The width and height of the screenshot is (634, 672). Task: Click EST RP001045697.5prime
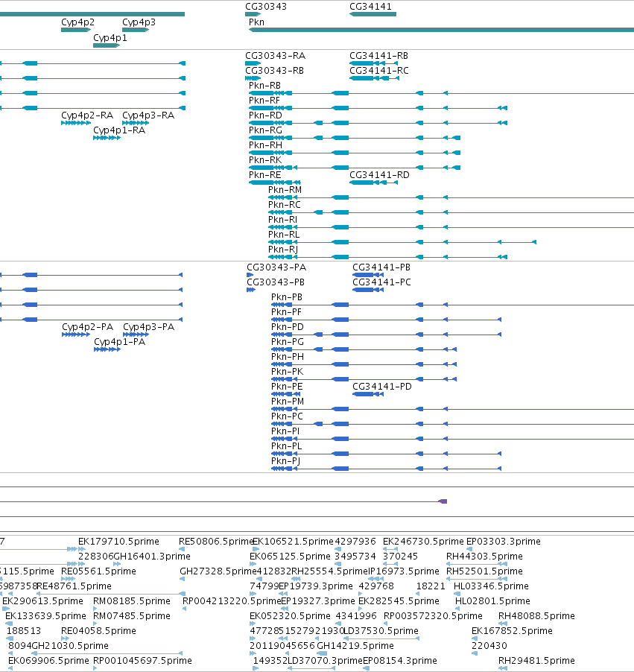point(142,661)
